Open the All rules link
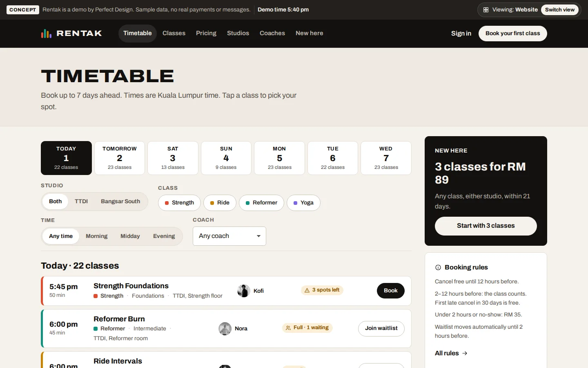The image size is (588, 368). coord(451,353)
